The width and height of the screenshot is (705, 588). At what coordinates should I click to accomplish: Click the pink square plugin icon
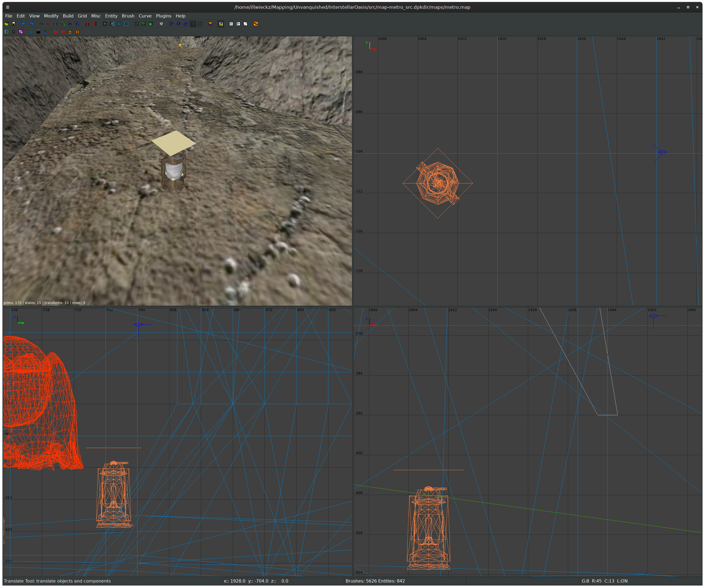click(21, 32)
